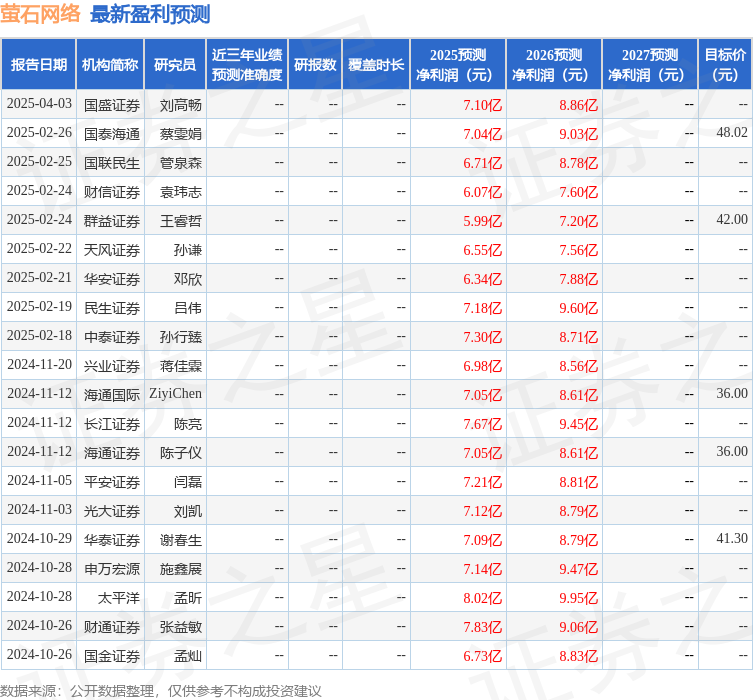Select the 研究员 column header
The image size is (753, 700).
[175, 65]
